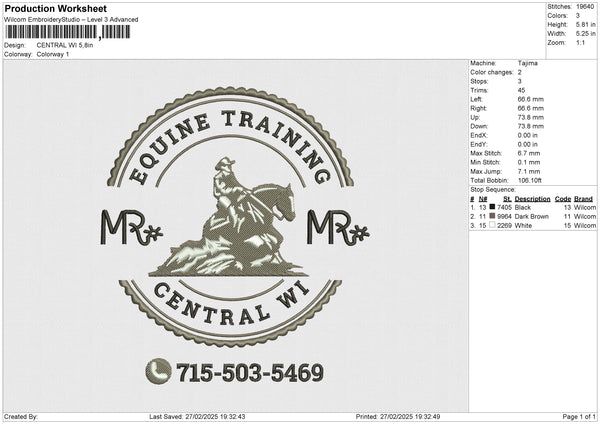The width and height of the screenshot is (600, 424).
Task: Click 'Page 1 of 1' in the footer
Action: click(579, 417)
